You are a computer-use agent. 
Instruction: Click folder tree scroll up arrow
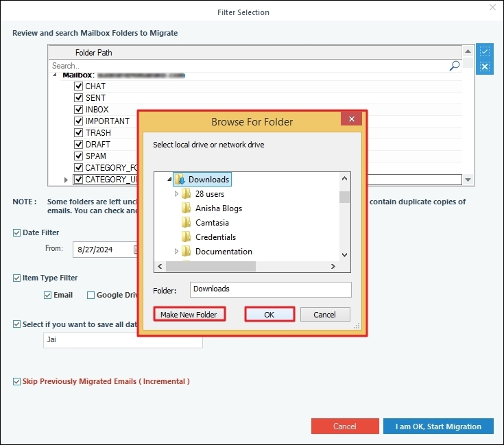click(x=344, y=179)
